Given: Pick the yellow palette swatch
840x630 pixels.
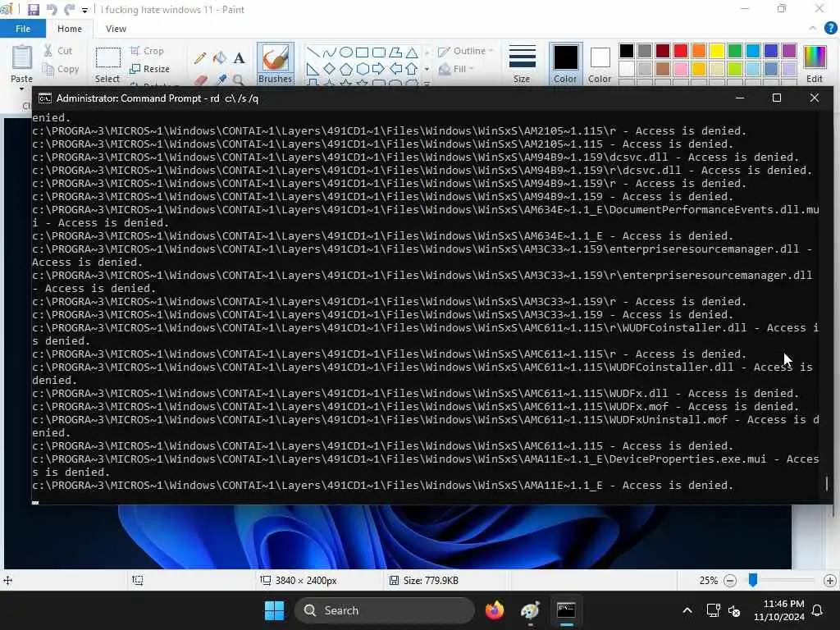Looking at the screenshot, I should point(717,51).
